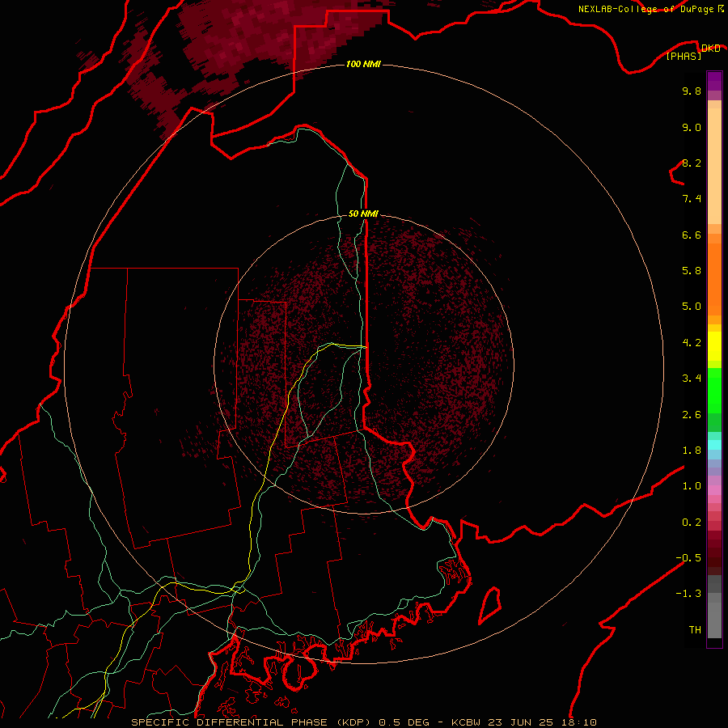728x728 pixels.
Task: Select the 9.8 value on the color scale
Action: [692, 91]
